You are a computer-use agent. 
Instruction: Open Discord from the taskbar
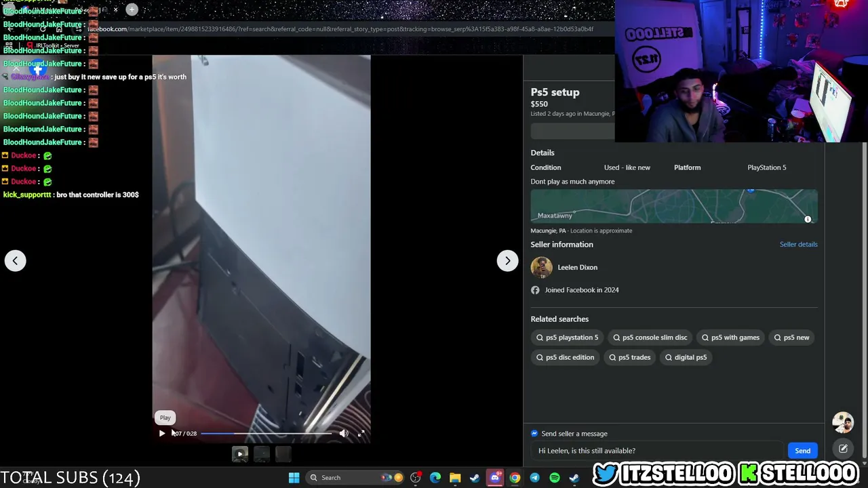(x=495, y=478)
